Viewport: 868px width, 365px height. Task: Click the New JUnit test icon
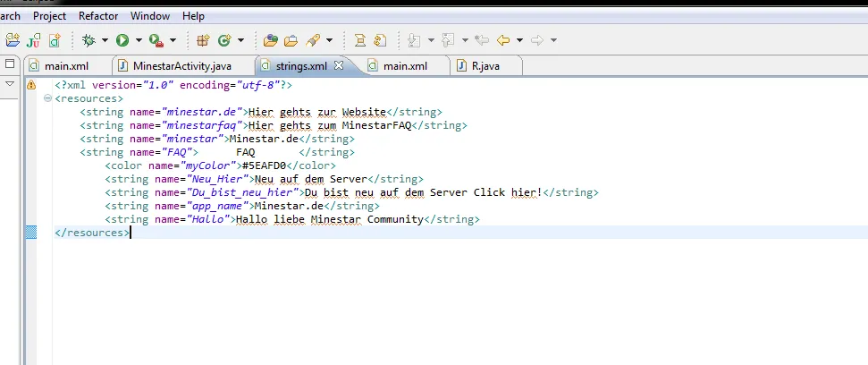tap(34, 40)
